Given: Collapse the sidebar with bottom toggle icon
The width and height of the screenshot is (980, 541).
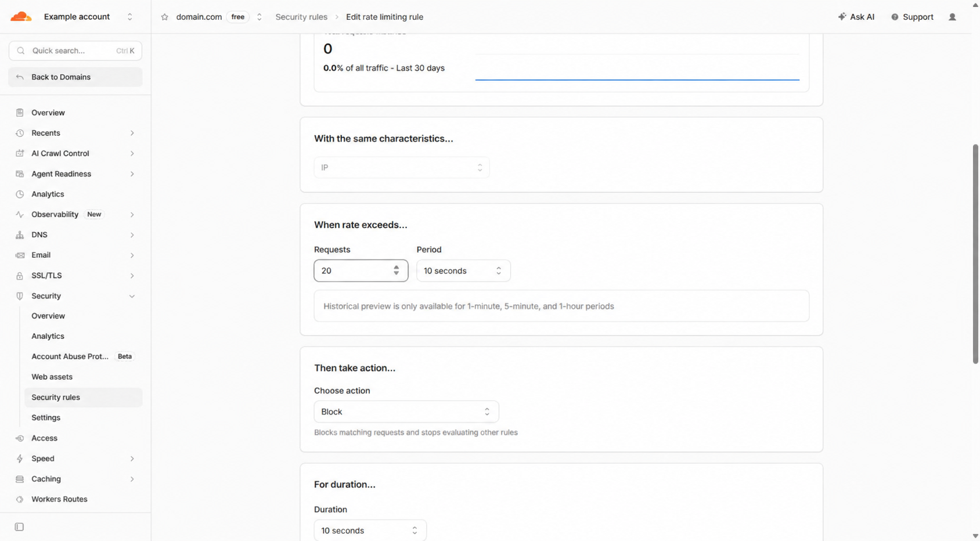Looking at the screenshot, I should click(x=19, y=527).
